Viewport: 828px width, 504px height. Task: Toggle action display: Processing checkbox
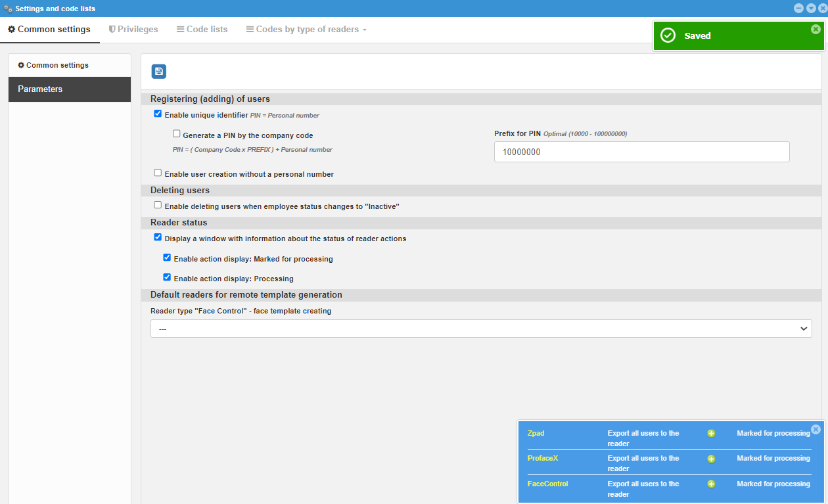click(x=167, y=277)
